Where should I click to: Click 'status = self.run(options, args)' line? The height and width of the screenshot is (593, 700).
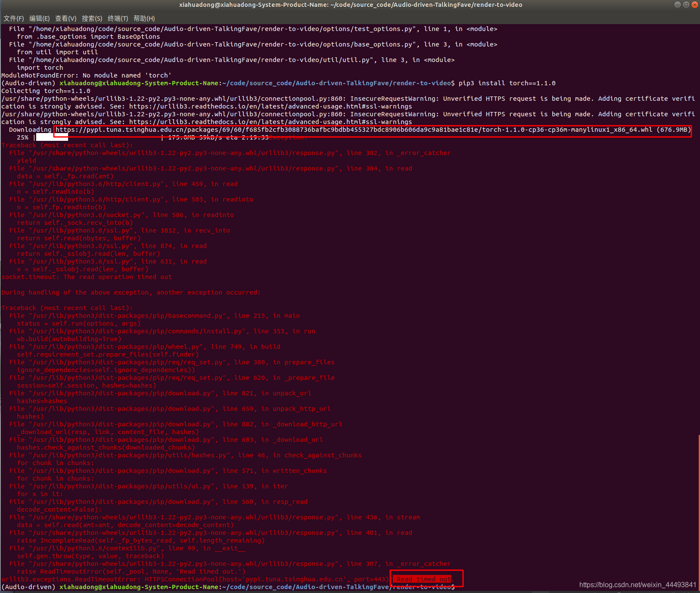79,323
